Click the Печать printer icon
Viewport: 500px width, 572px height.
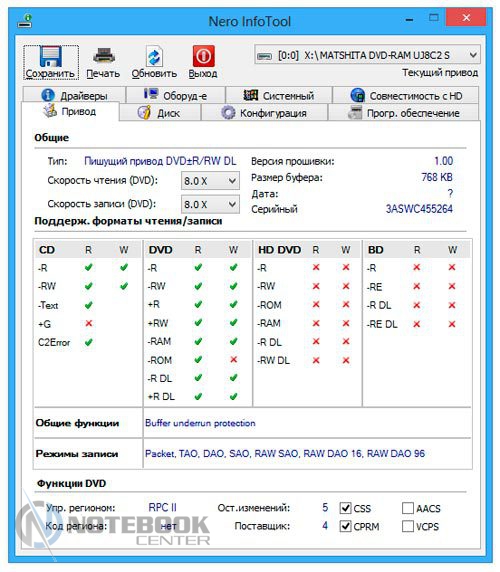104,56
